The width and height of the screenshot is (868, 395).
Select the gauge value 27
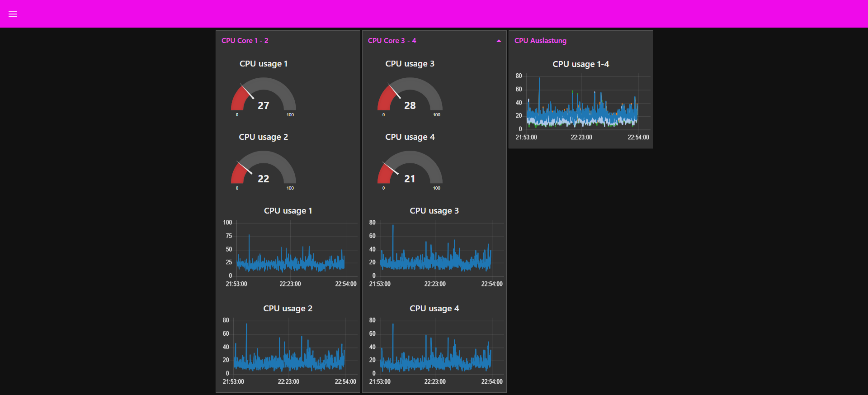click(264, 105)
